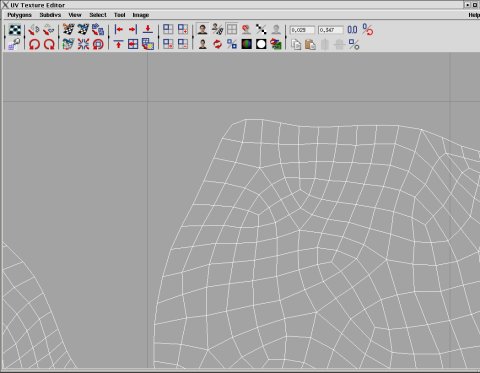Remove all UVs from isolate set
This screenshot has width=480, height=373.
tap(168, 44)
